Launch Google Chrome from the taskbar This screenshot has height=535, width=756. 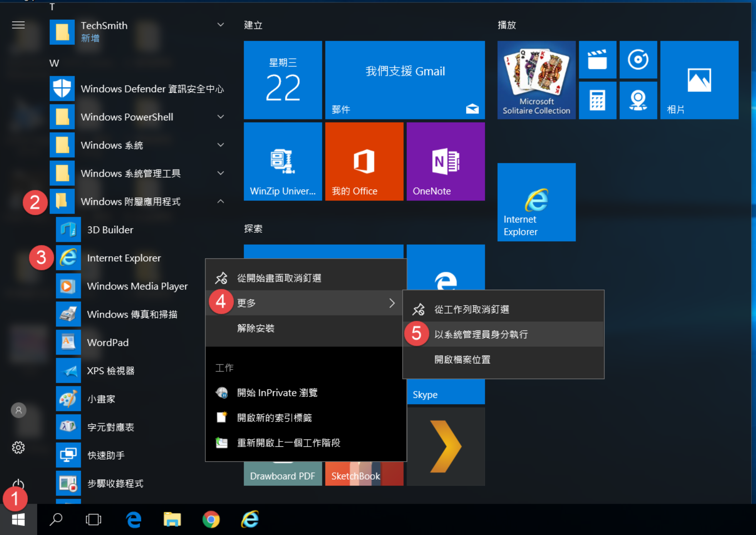(211, 520)
